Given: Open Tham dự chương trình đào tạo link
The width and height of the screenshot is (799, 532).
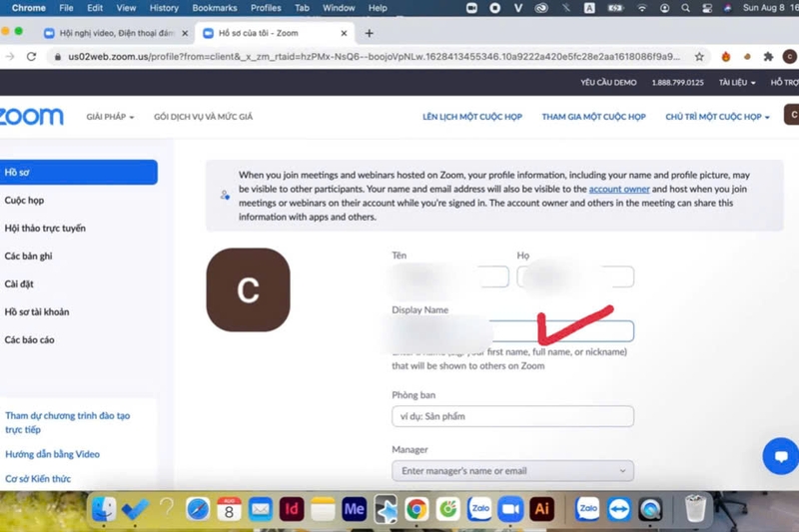Looking at the screenshot, I should click(x=67, y=422).
